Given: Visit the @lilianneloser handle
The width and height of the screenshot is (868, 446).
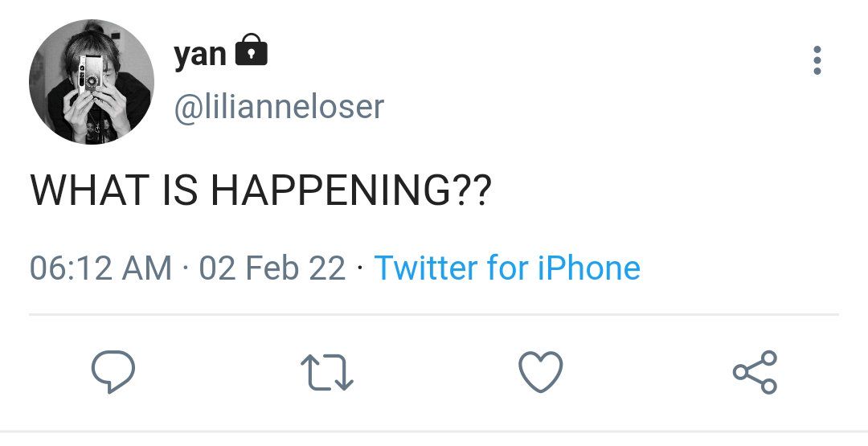Looking at the screenshot, I should (x=278, y=107).
